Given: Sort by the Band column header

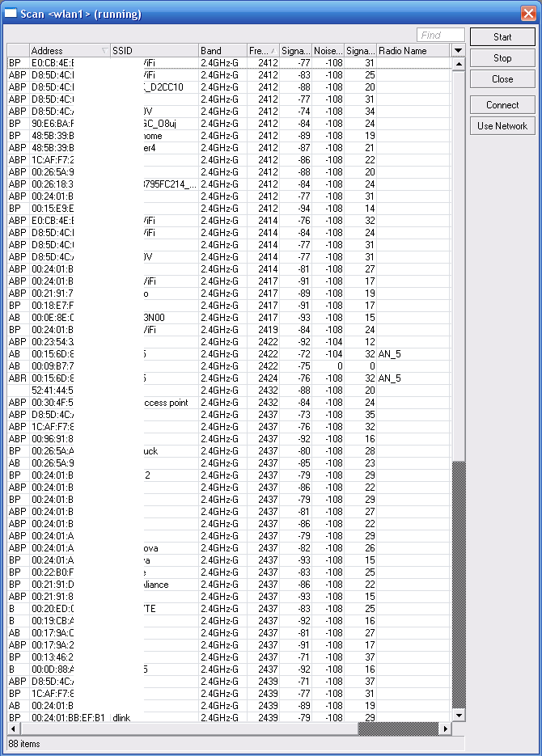Looking at the screenshot, I should 222,51.
